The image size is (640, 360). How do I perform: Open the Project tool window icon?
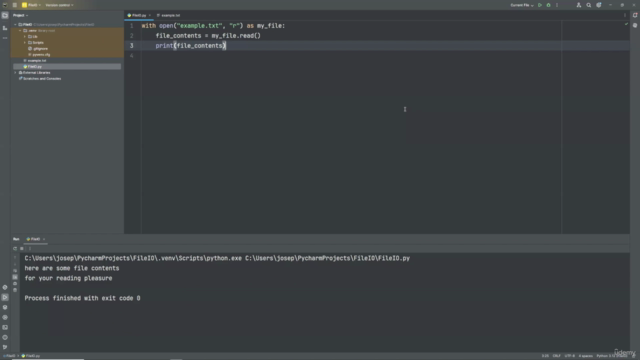5,15
